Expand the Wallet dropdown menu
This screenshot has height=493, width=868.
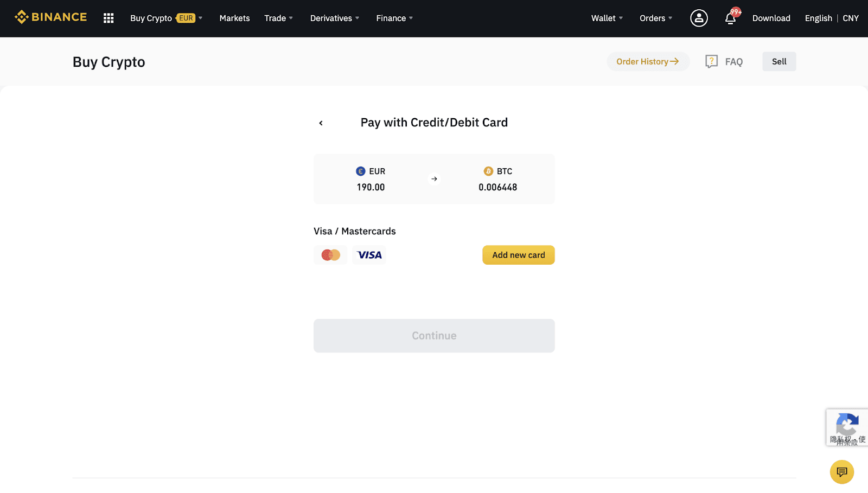click(607, 18)
